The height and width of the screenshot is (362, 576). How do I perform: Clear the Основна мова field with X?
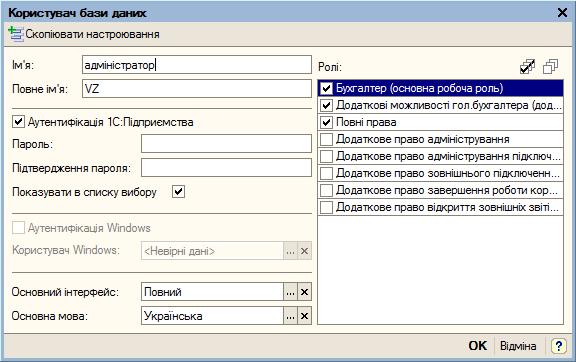pos(304,316)
